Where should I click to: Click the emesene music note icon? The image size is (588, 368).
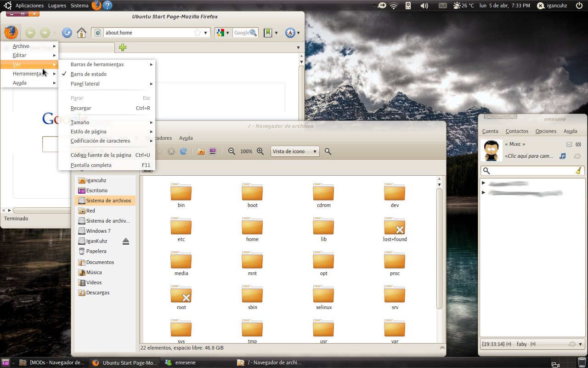[x=562, y=156]
